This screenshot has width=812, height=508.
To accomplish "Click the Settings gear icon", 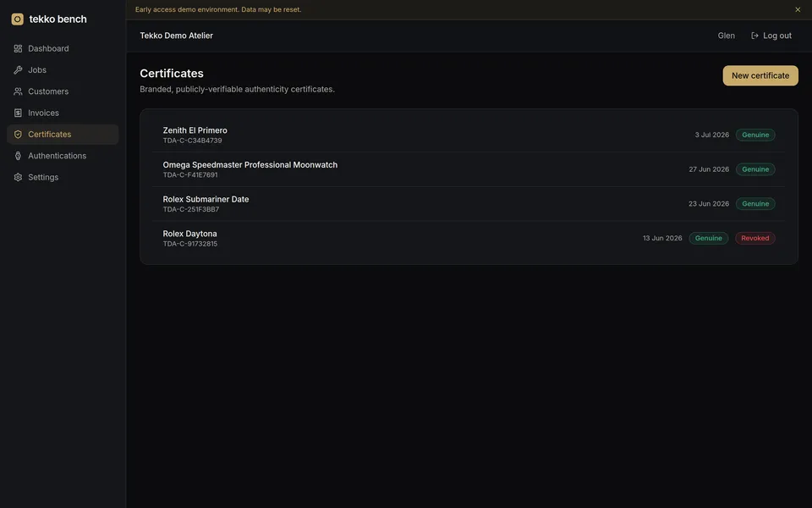I will 18,177.
